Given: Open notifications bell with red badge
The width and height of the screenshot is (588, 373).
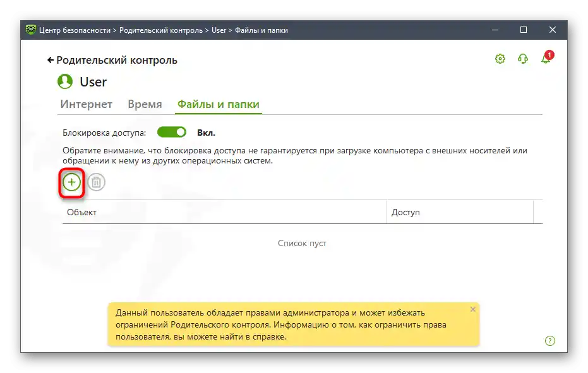Looking at the screenshot, I should point(547,57).
